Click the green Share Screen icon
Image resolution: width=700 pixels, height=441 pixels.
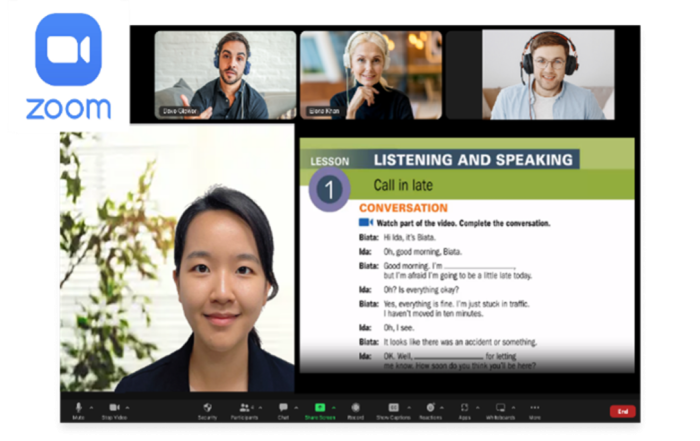click(320, 408)
